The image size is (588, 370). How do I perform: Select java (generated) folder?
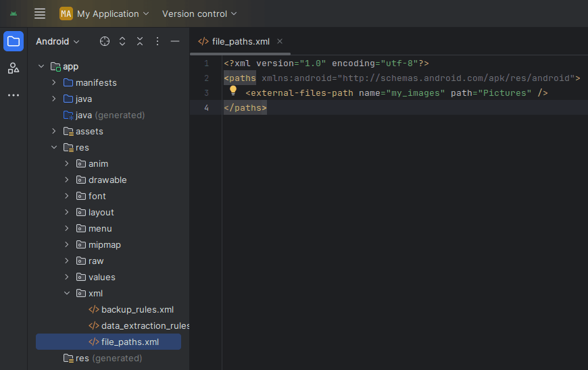click(x=104, y=115)
